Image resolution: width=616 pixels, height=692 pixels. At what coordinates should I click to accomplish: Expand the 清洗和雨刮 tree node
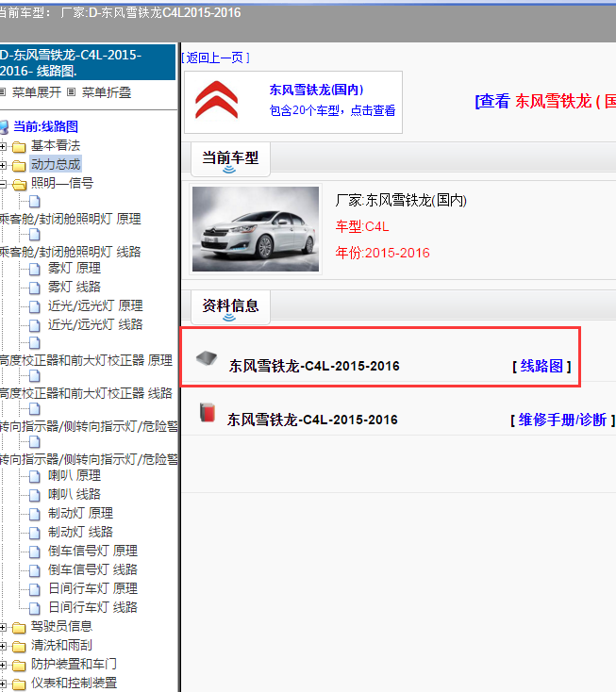click(3, 646)
